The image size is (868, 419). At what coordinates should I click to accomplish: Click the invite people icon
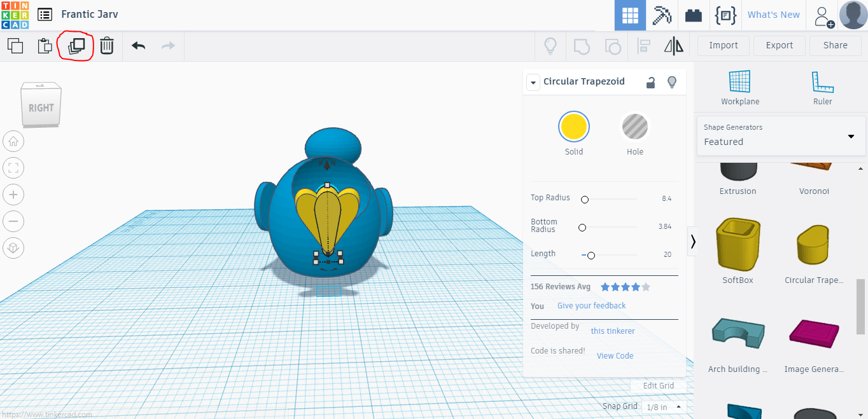tap(823, 16)
